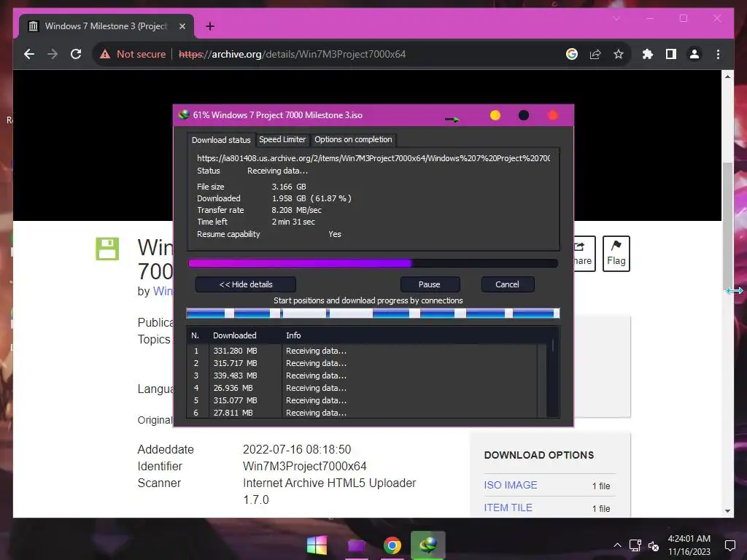Go back to the previous page in Chrome

29,54
